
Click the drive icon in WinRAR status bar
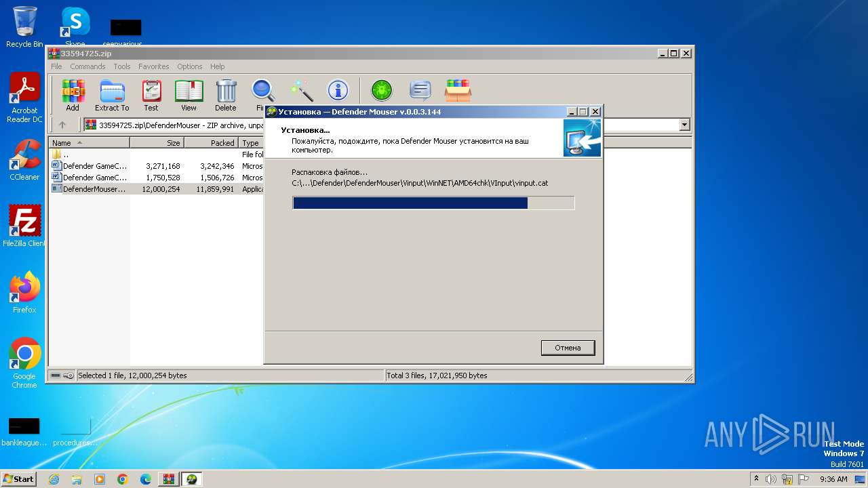pyautogui.click(x=56, y=375)
